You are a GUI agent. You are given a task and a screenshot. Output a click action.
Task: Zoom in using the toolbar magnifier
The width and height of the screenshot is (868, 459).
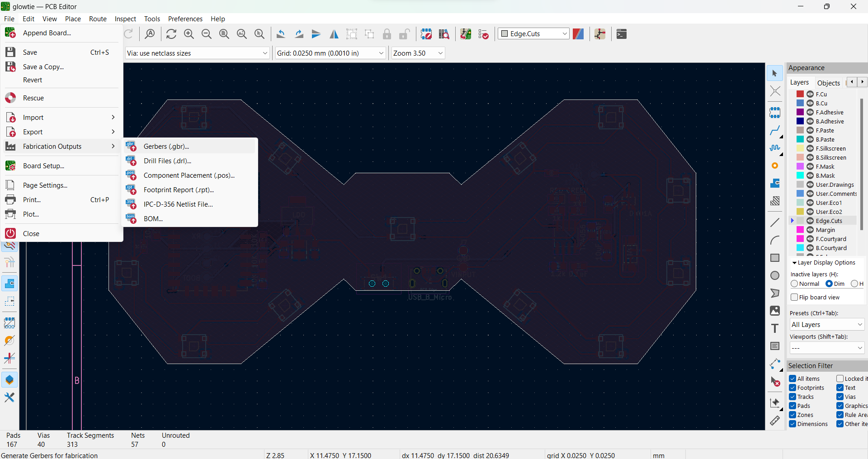(x=189, y=34)
